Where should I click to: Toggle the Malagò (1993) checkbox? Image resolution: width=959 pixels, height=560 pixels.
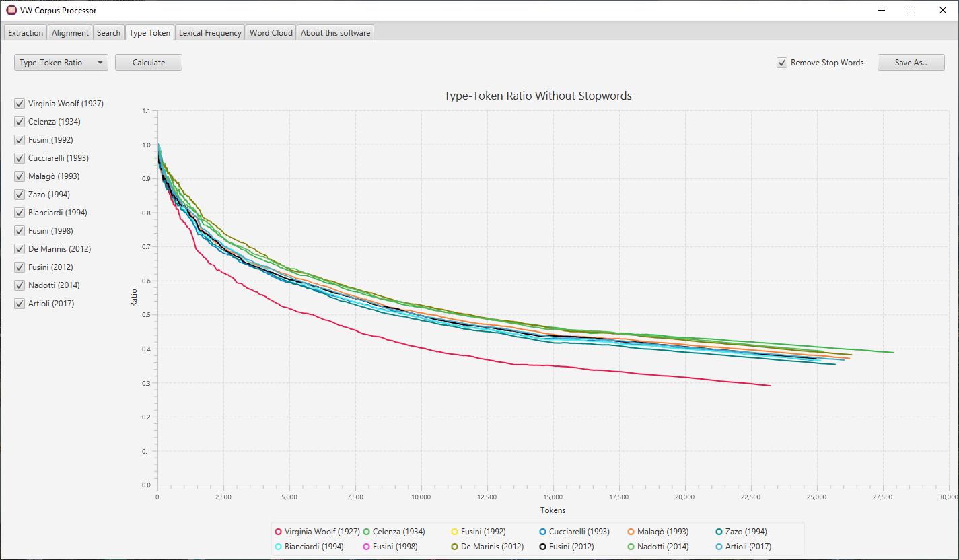pyautogui.click(x=20, y=176)
